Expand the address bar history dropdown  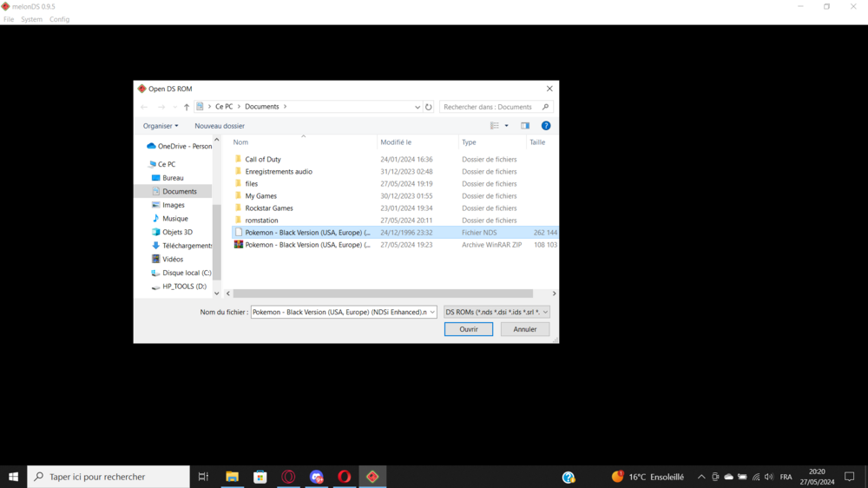coord(418,108)
